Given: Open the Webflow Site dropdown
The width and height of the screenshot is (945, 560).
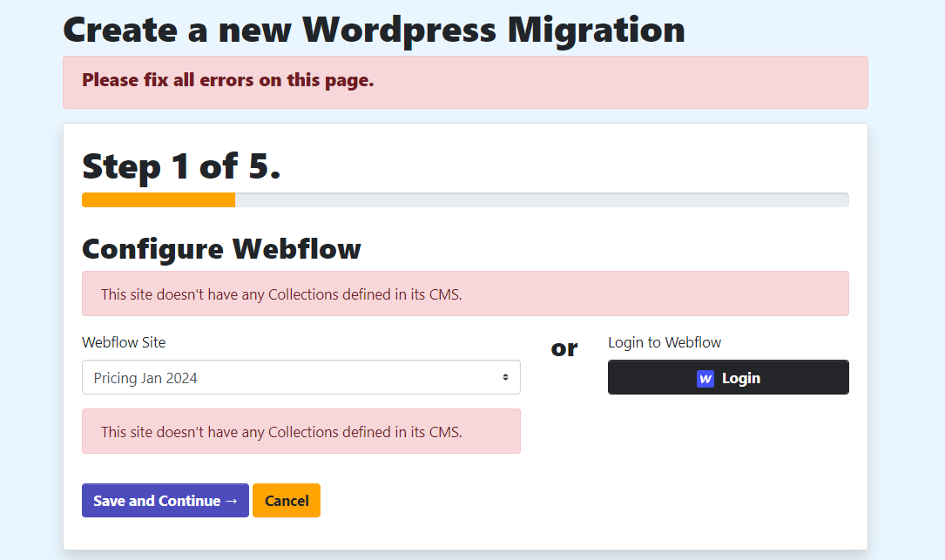Looking at the screenshot, I should tap(300, 378).
